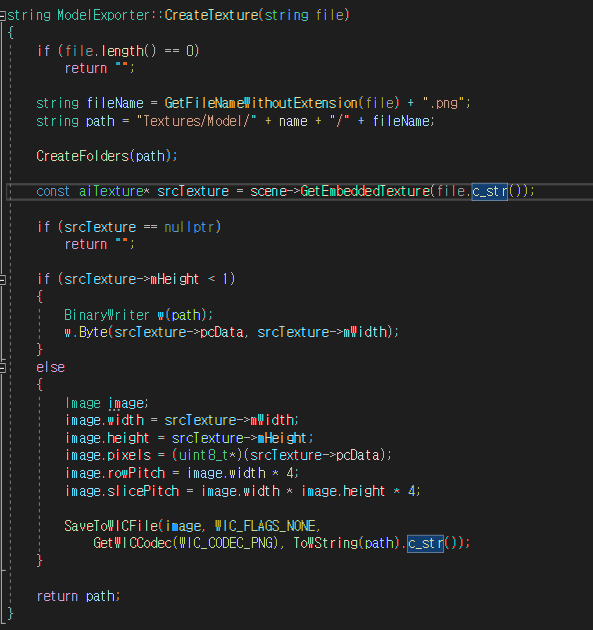Click file.length() in the first if
593x630 pixels.
click(110, 51)
